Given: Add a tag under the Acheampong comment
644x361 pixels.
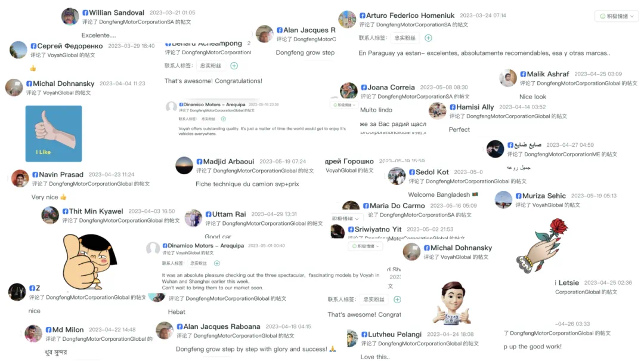Looking at the screenshot, I should (234, 66).
